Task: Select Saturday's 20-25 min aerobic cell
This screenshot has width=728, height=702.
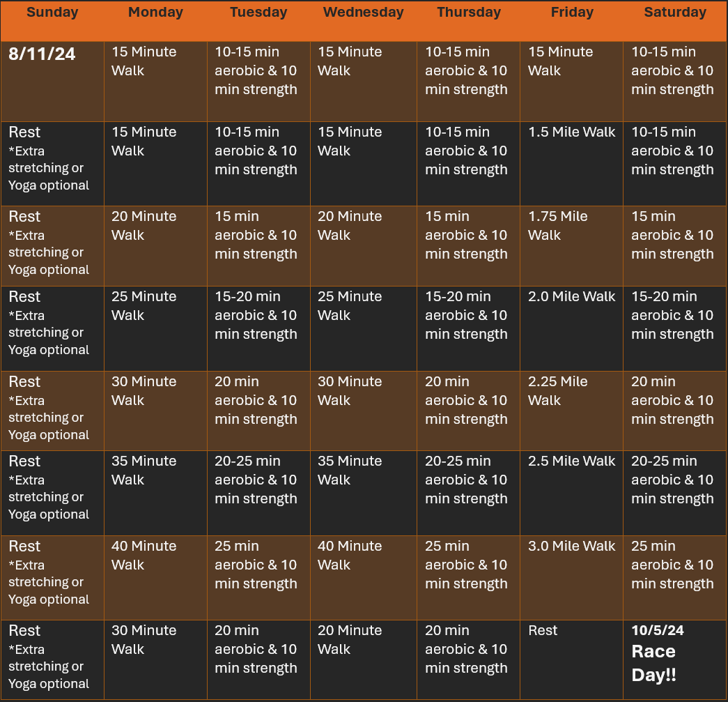Action: click(675, 494)
